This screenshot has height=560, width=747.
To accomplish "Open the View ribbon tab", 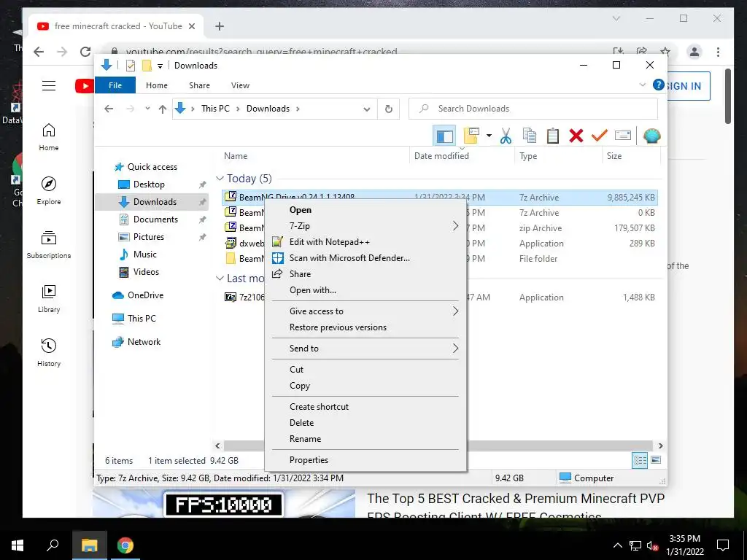I will pyautogui.click(x=240, y=85).
